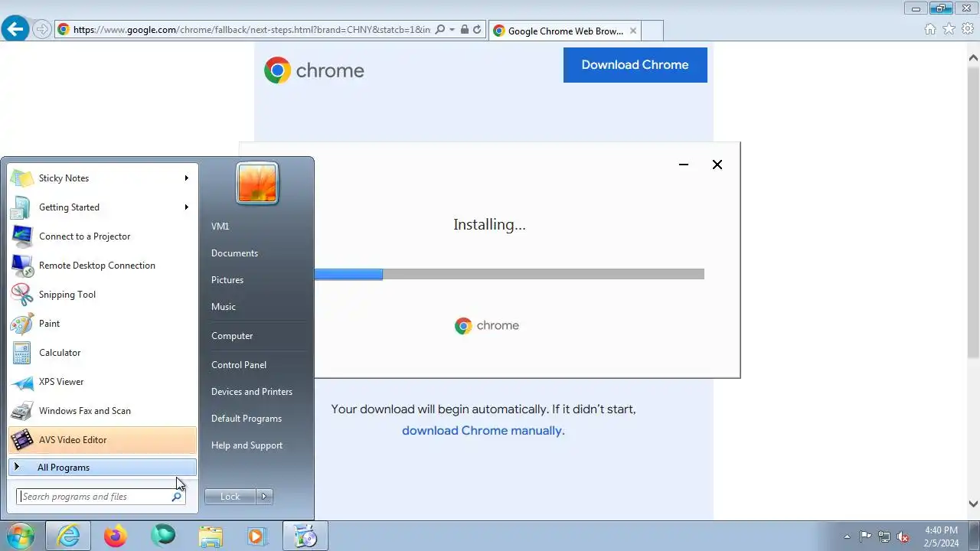980x551 pixels.
Task: Click the address bar search magnifier
Action: pyautogui.click(x=439, y=30)
